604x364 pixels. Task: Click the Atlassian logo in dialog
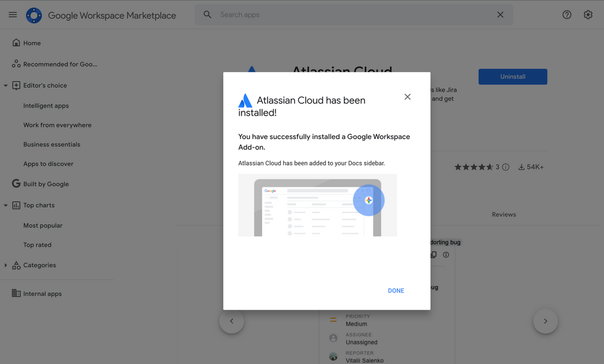coord(245,100)
